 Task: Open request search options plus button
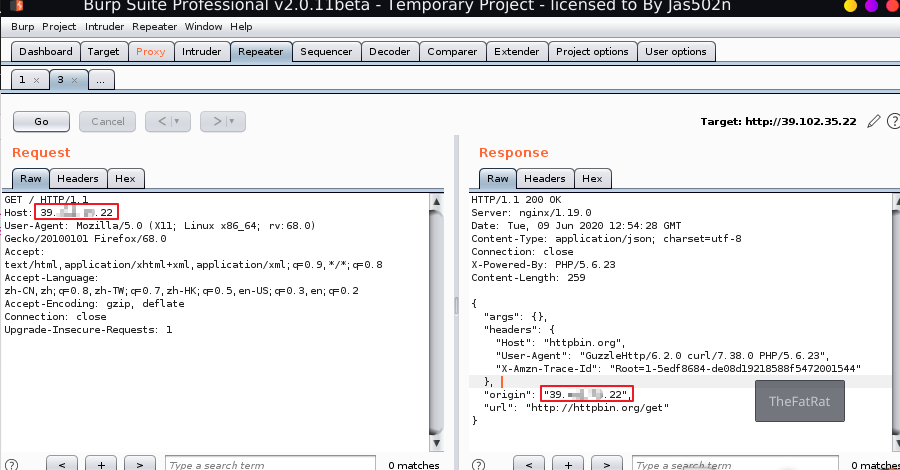click(101, 465)
